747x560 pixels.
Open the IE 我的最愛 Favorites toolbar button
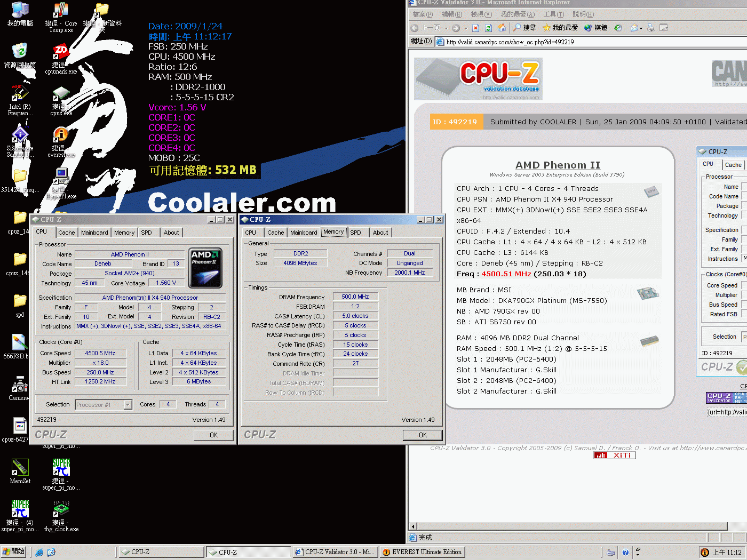pyautogui.click(x=560, y=28)
